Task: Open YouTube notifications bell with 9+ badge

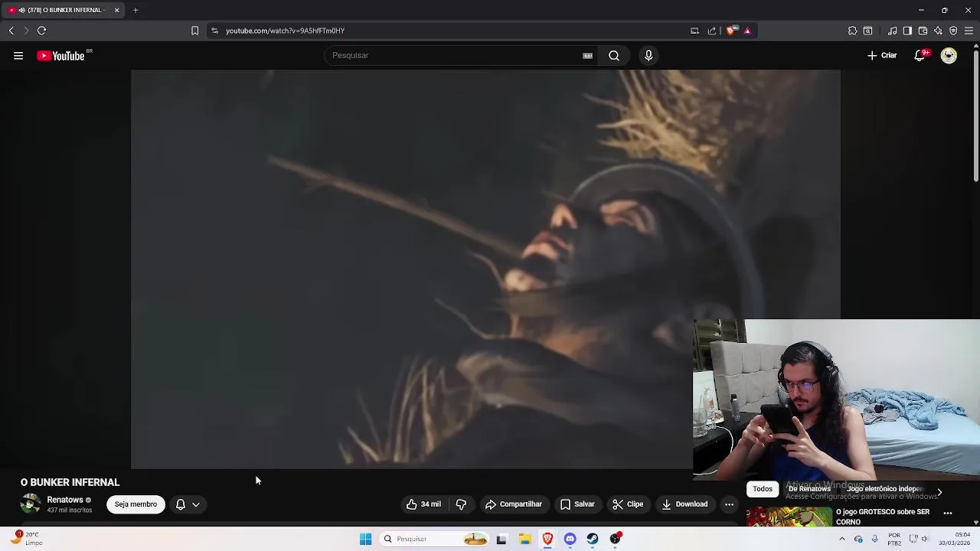Action: click(x=920, y=55)
